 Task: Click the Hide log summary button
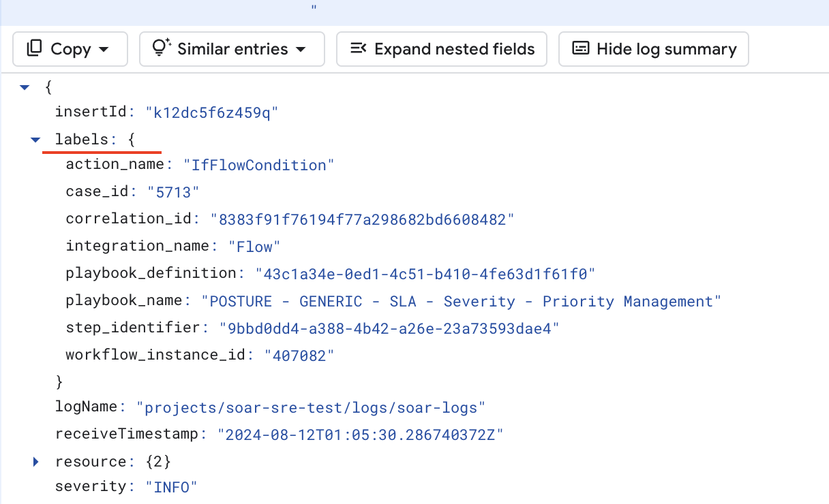pyautogui.click(x=653, y=48)
